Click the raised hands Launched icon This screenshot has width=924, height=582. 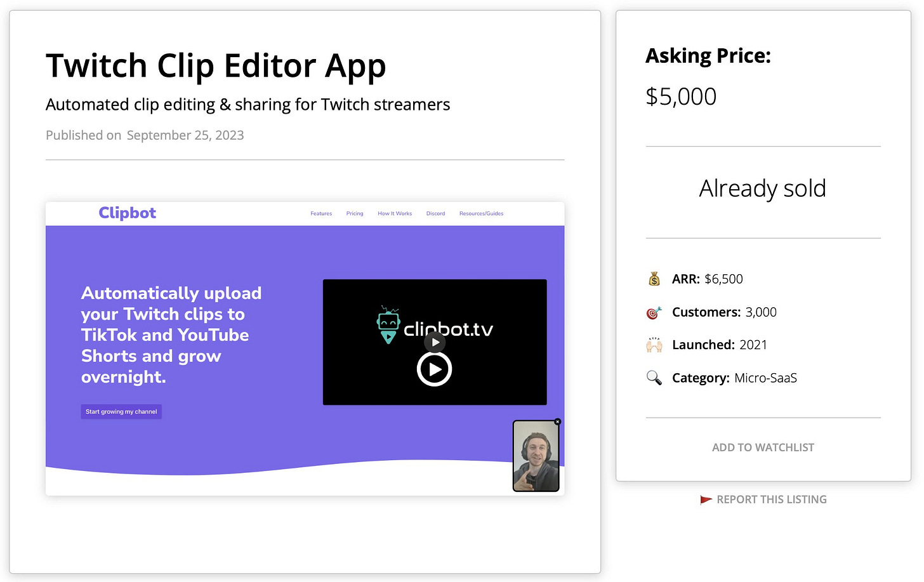tap(654, 345)
